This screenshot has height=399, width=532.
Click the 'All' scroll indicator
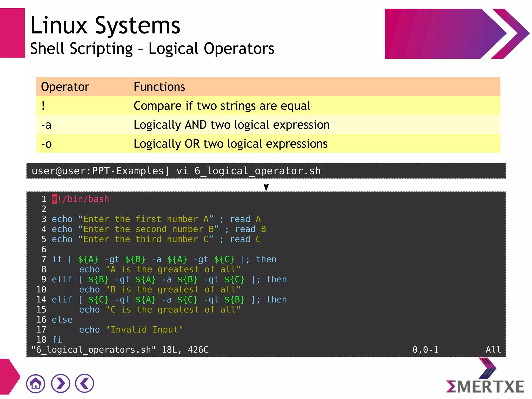(x=493, y=350)
